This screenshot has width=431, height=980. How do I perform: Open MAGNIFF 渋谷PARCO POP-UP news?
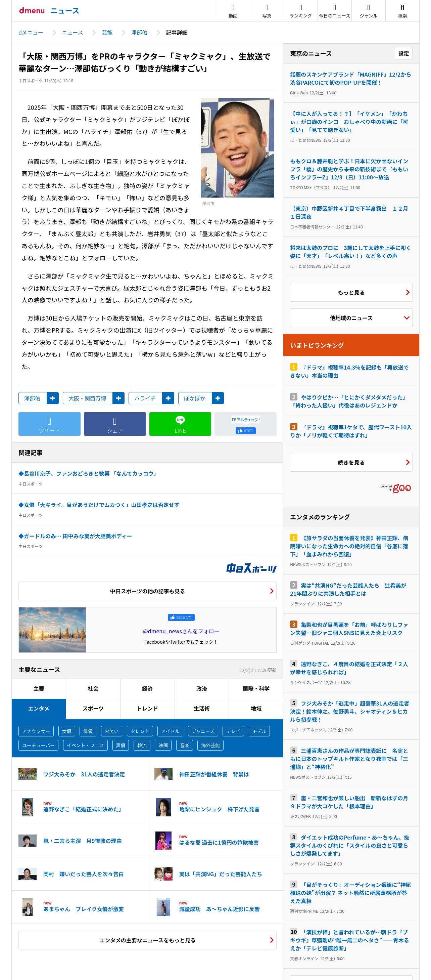(x=350, y=78)
